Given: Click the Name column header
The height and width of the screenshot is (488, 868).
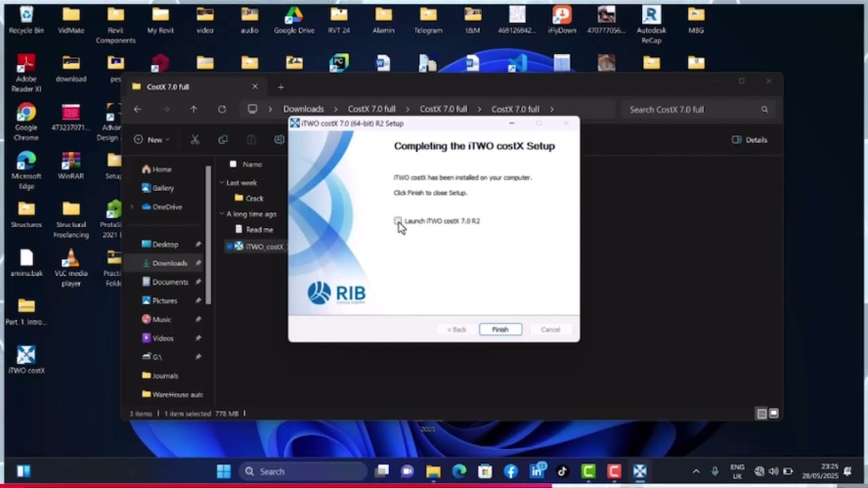Looking at the screenshot, I should pos(252,164).
